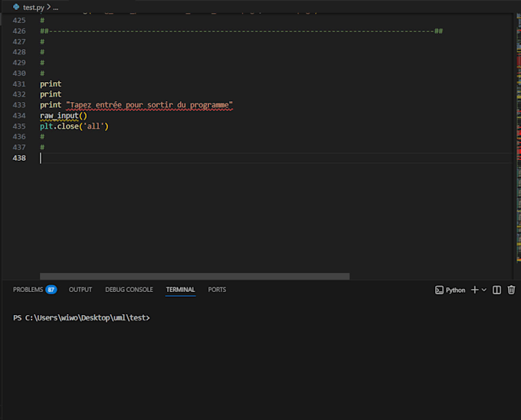Click the Python terminal label

455,290
